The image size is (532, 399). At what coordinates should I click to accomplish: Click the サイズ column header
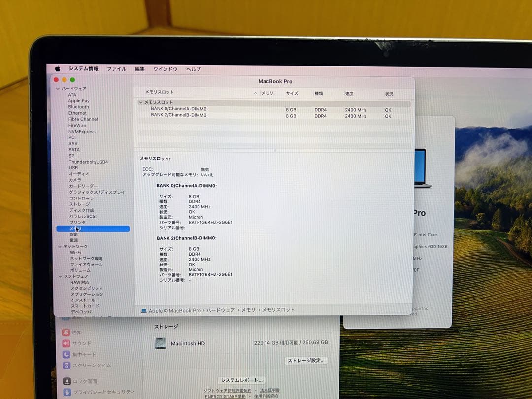point(292,93)
